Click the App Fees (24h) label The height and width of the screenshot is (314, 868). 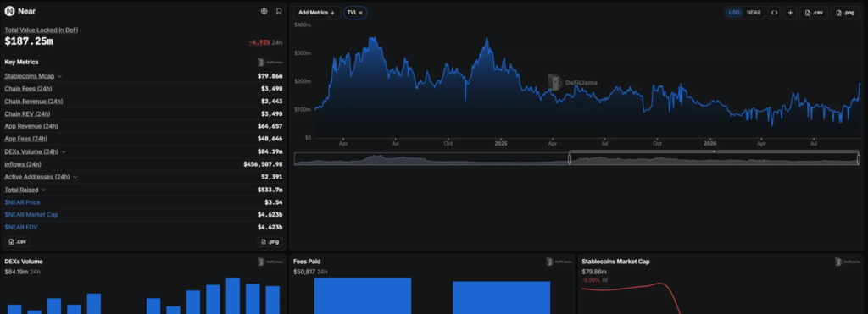pyautogui.click(x=26, y=139)
